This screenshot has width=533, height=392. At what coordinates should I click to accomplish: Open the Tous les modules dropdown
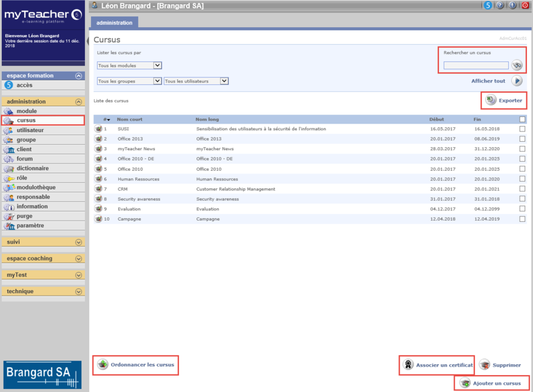(129, 65)
